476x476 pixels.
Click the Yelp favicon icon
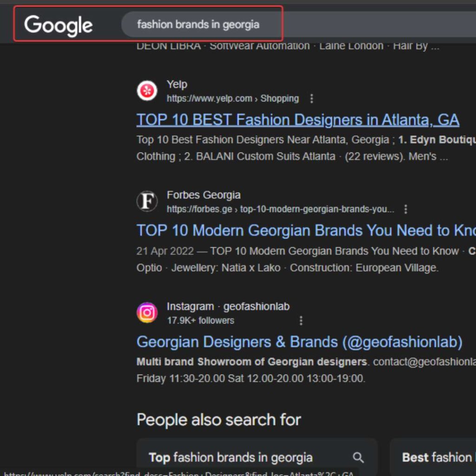[147, 91]
